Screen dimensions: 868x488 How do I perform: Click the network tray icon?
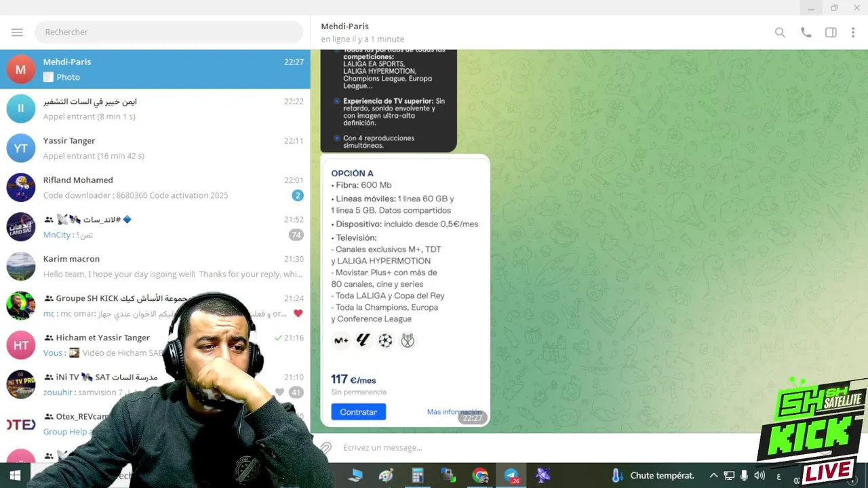[729, 476]
